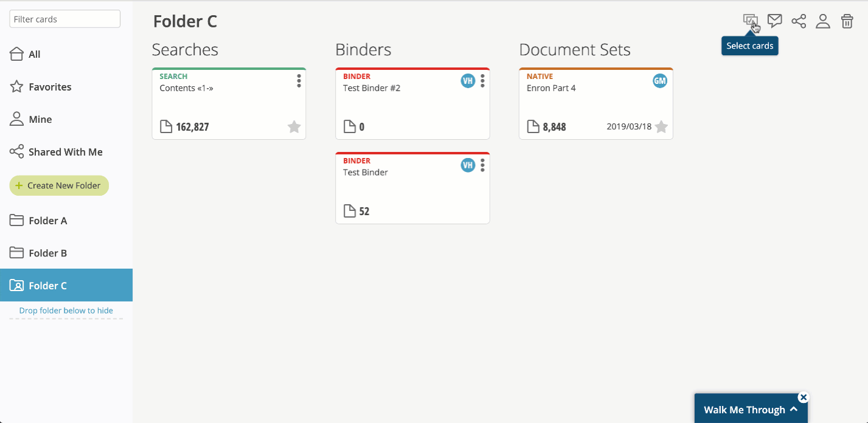Click the Filter cards input field
Image resolution: width=868 pixels, height=423 pixels.
[x=65, y=19]
